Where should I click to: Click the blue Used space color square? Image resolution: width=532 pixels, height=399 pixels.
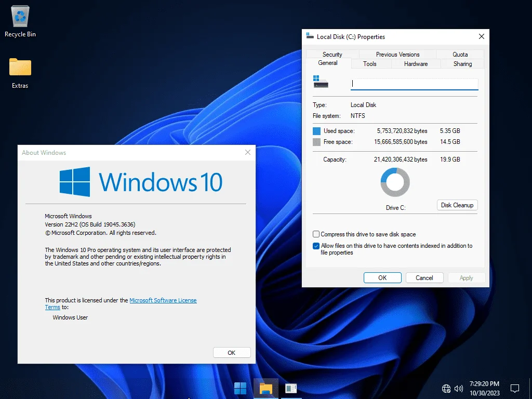tap(316, 131)
